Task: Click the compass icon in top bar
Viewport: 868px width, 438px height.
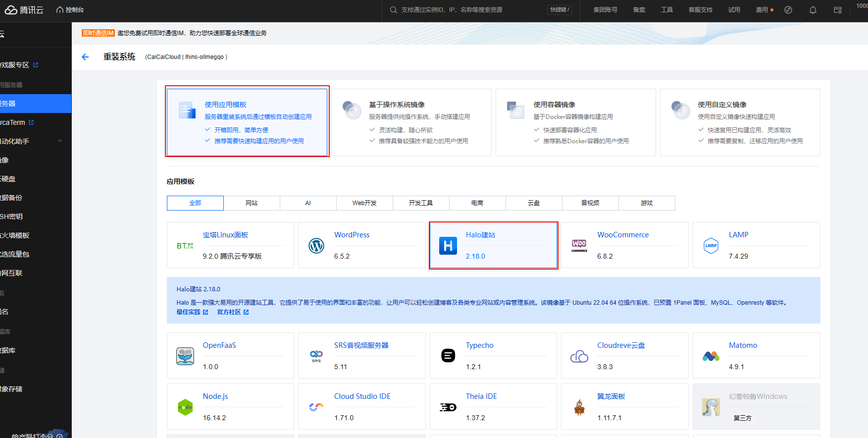Action: (x=788, y=10)
